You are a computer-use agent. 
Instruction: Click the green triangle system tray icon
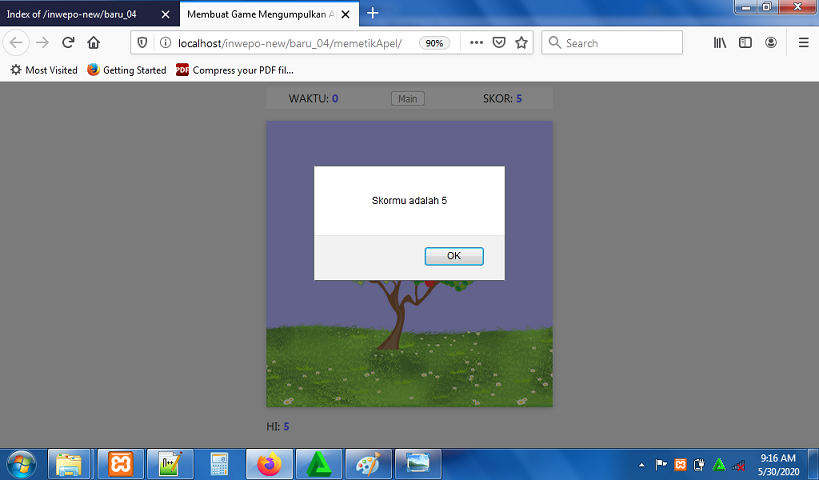click(x=719, y=464)
